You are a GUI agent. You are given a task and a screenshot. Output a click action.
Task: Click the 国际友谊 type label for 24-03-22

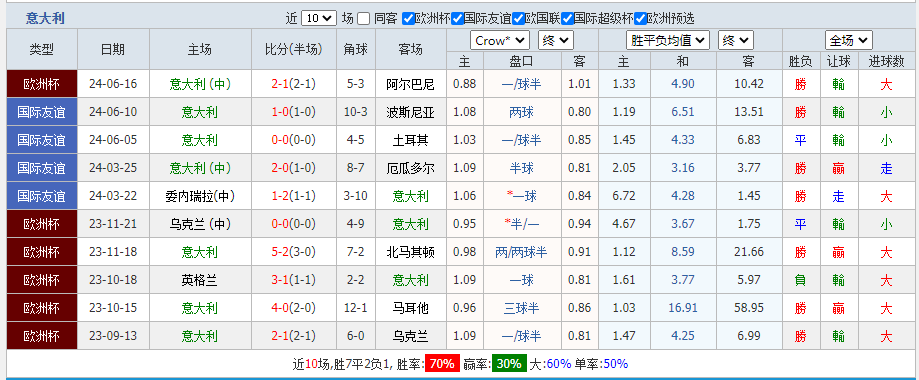(x=42, y=196)
